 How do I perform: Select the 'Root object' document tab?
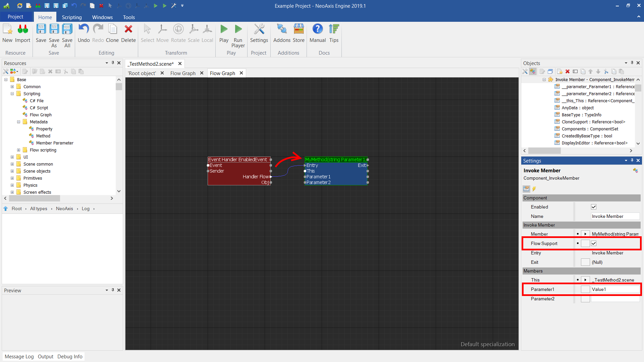point(142,73)
